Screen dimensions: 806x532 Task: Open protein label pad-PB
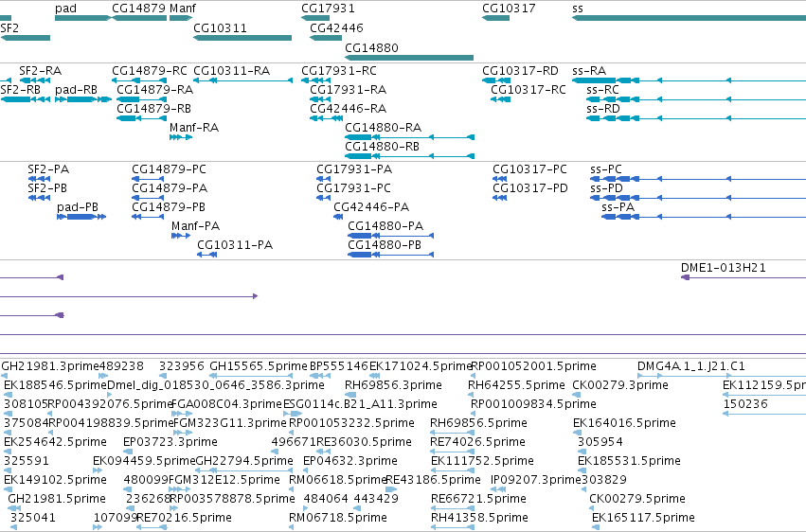78,207
